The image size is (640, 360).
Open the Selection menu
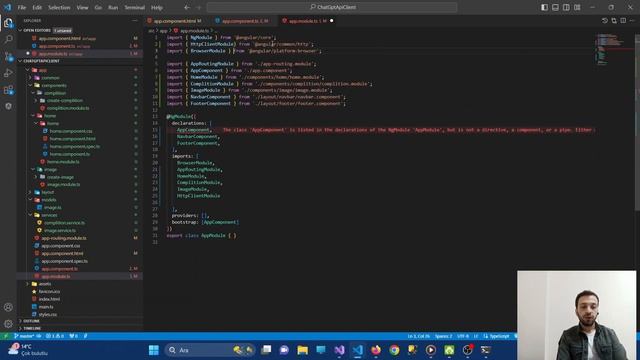[59, 7]
